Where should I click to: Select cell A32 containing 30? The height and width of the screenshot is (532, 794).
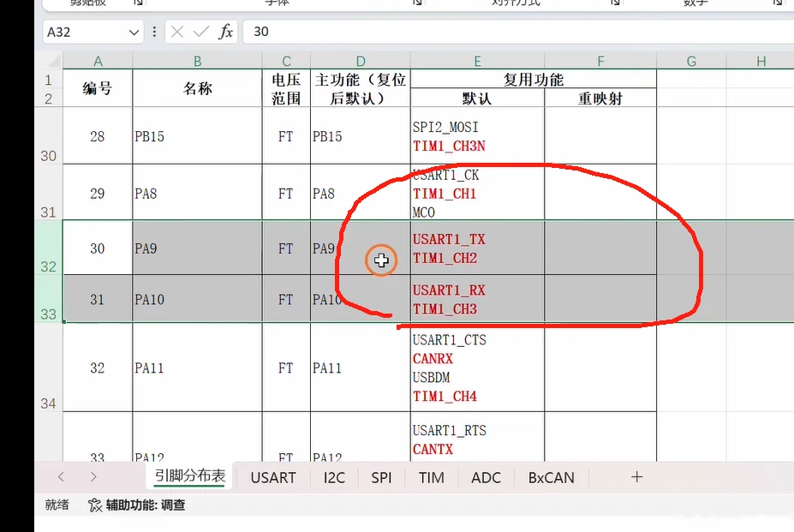click(98, 248)
